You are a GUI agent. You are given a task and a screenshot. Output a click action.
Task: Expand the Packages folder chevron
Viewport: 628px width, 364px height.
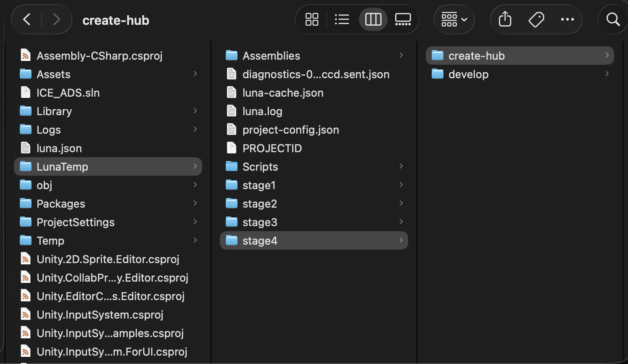[195, 203]
